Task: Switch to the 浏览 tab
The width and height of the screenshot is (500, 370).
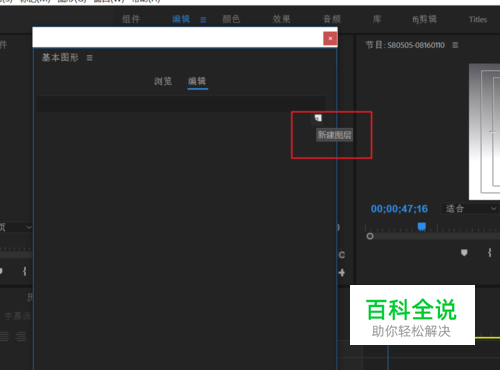Action: click(163, 81)
